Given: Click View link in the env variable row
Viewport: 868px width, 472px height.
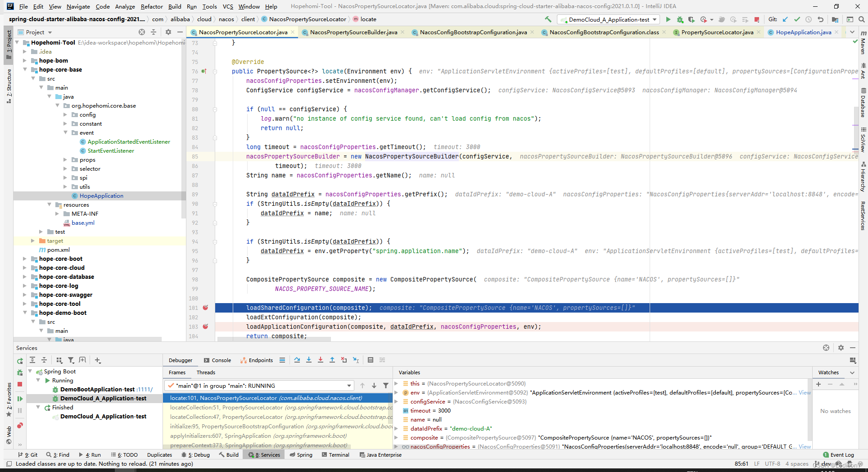Looking at the screenshot, I should point(805,393).
